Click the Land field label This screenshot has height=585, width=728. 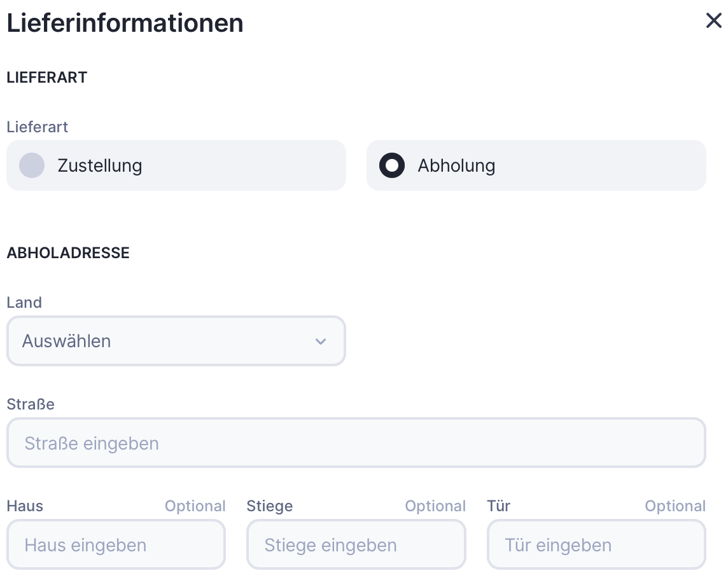pos(24,303)
